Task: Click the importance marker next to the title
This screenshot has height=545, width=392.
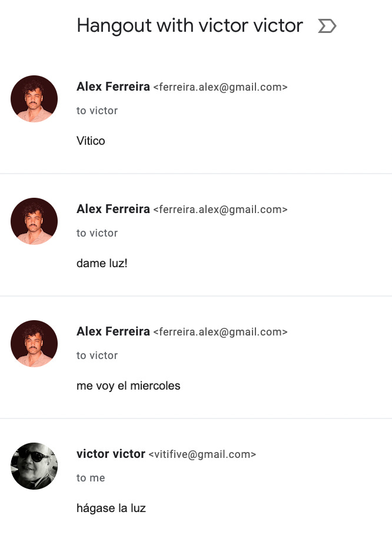Action: click(327, 26)
